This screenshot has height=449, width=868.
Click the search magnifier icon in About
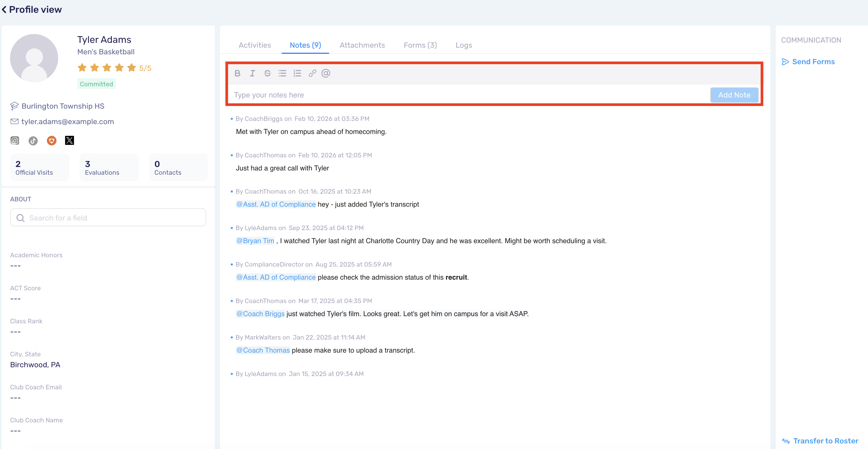21,218
